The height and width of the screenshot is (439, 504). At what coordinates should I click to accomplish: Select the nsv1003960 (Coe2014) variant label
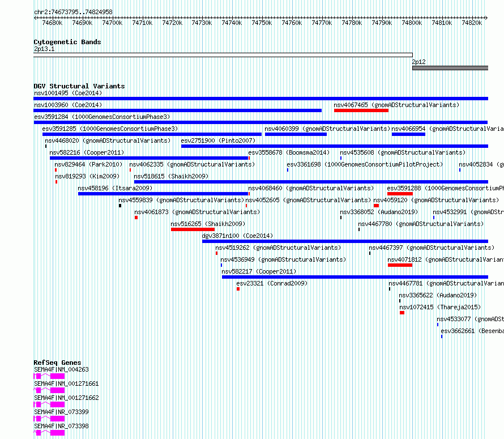point(68,105)
